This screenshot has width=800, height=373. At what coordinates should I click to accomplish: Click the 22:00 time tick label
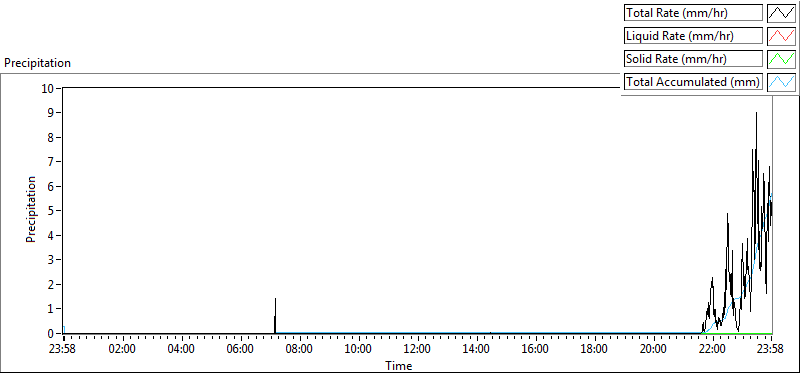pos(712,350)
